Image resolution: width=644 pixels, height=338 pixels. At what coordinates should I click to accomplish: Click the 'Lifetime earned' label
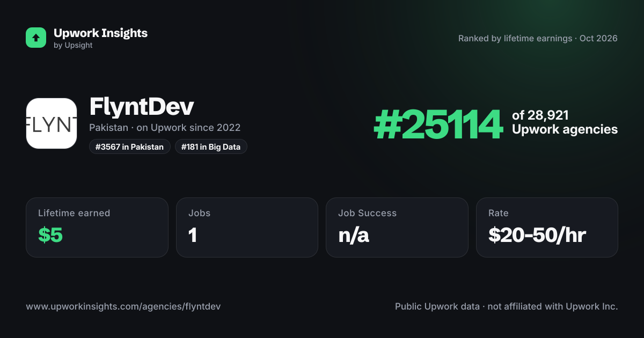point(74,213)
